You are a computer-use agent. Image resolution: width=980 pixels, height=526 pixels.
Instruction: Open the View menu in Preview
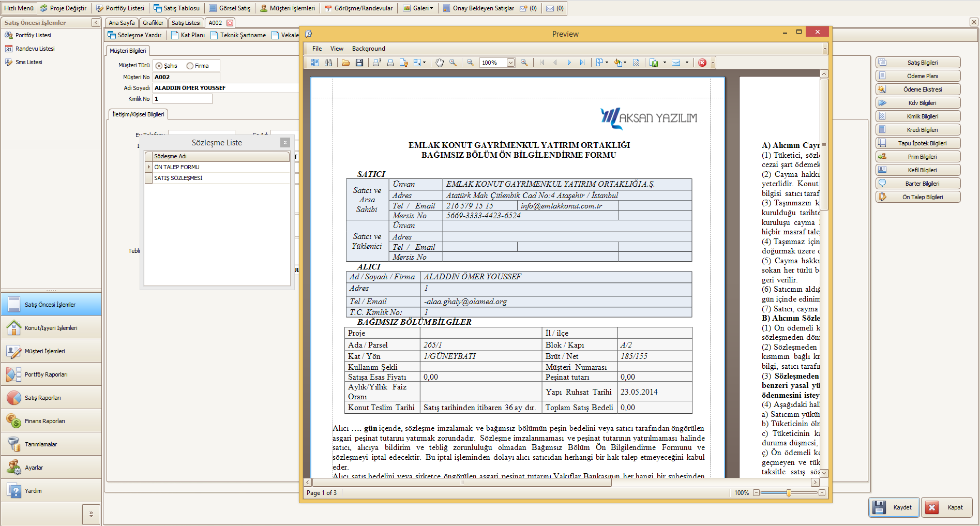pyautogui.click(x=337, y=49)
